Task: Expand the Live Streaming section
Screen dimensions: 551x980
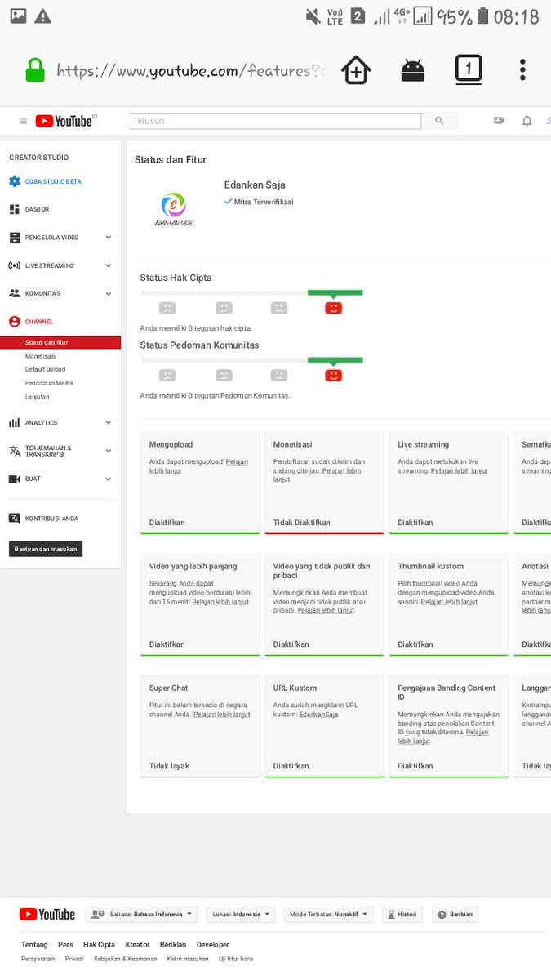Action: (108, 265)
